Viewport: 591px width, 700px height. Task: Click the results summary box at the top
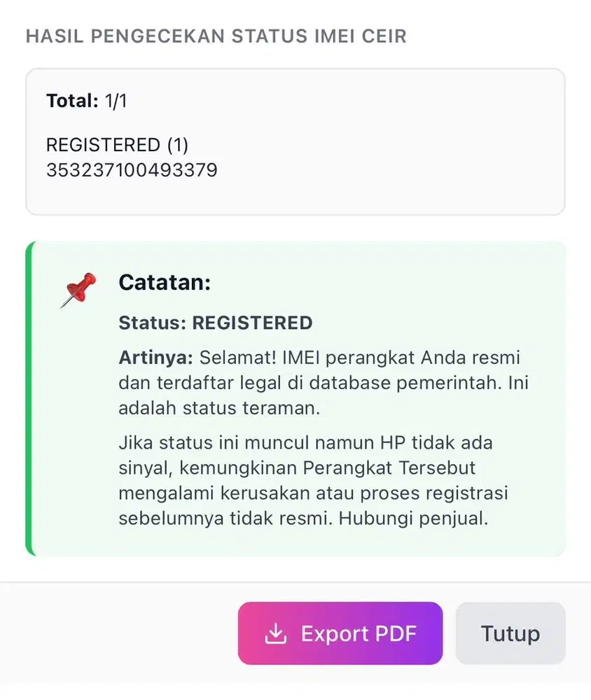295,140
